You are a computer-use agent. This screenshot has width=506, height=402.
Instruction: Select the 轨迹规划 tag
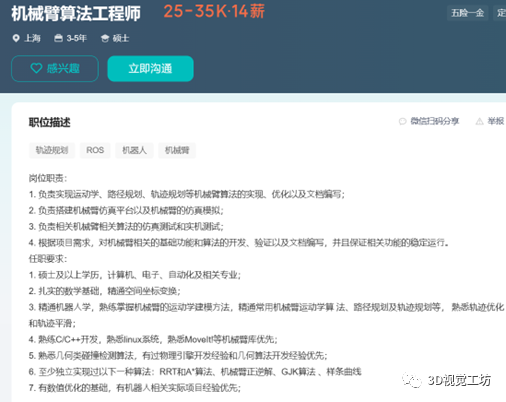point(52,150)
